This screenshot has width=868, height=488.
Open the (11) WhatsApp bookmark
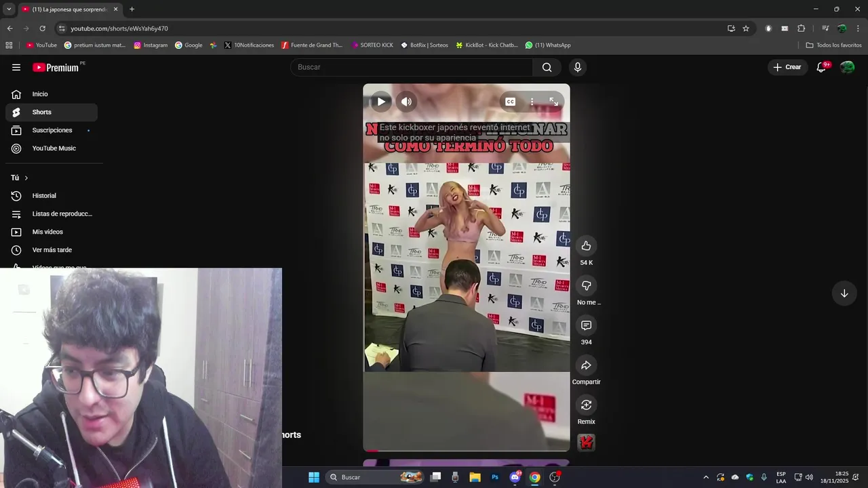(548, 45)
